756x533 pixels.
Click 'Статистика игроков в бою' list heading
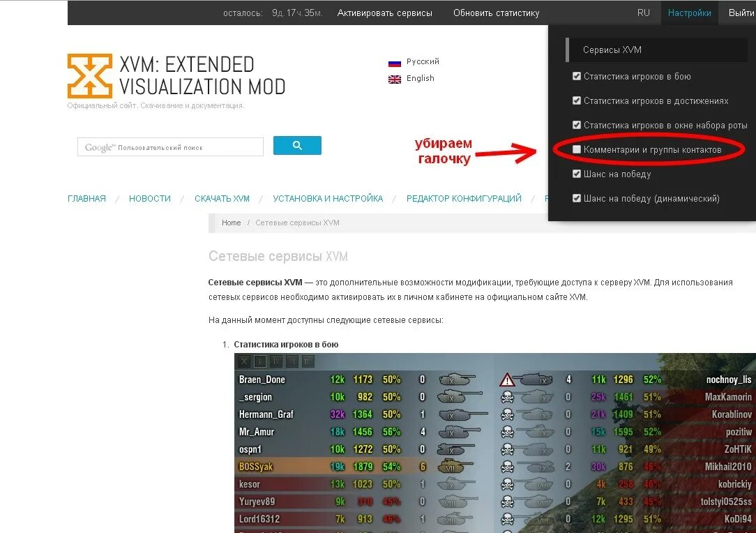pos(286,345)
